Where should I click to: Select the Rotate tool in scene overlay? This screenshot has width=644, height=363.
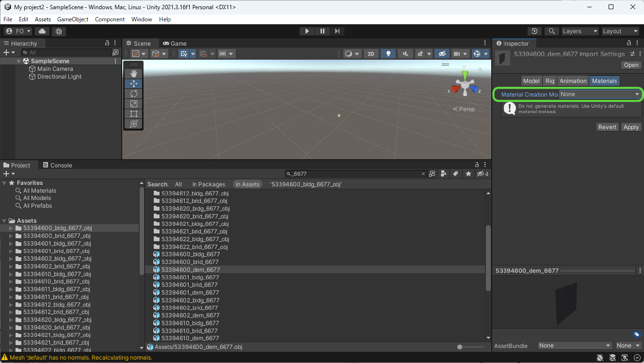134,94
